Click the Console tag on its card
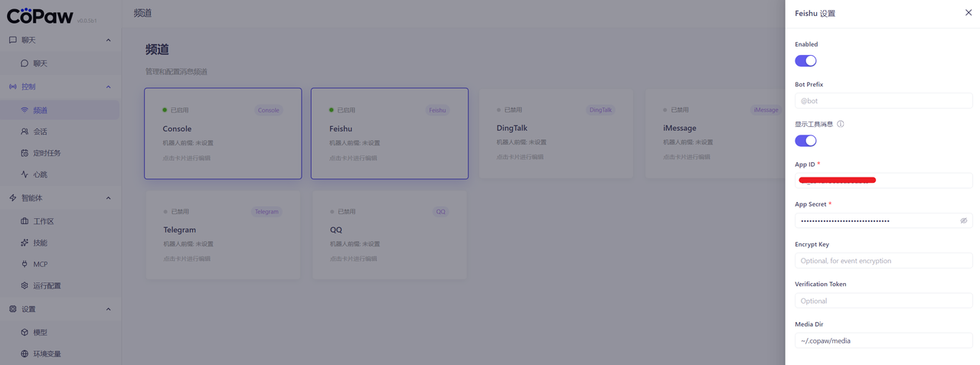 269,110
